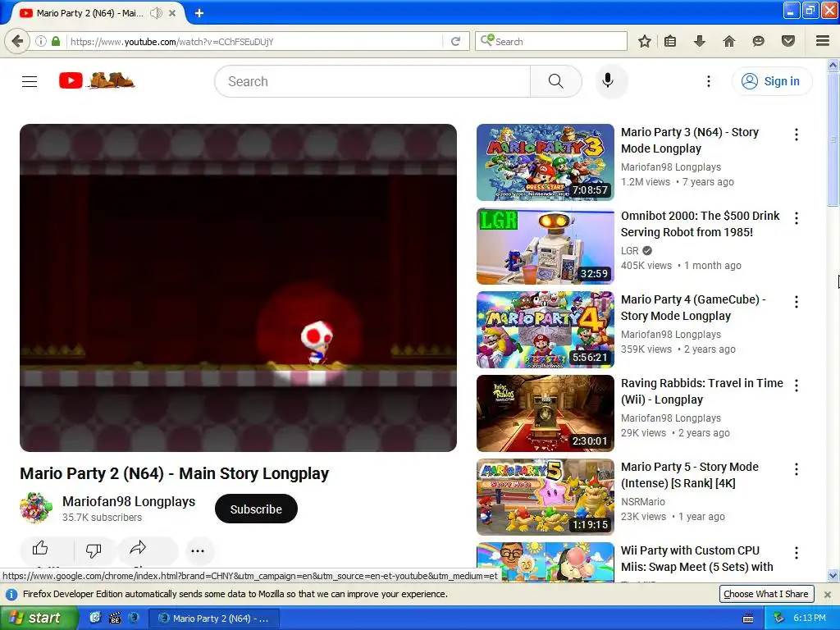Open Mariofan98 Longplays channel avatar
Image resolution: width=840 pixels, height=630 pixels.
(x=36, y=508)
